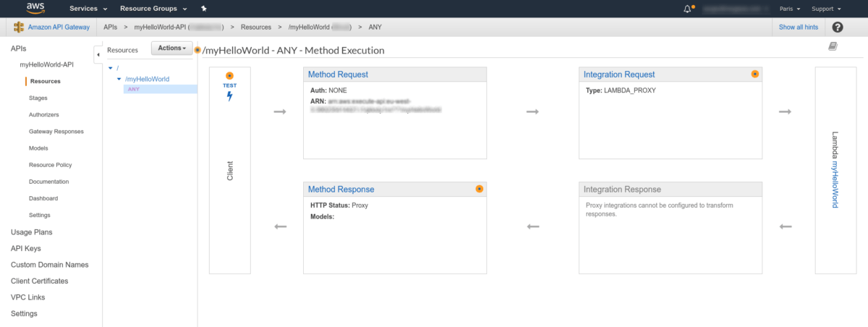868x327 pixels.
Task: Click the Integration Response heading
Action: click(x=622, y=190)
